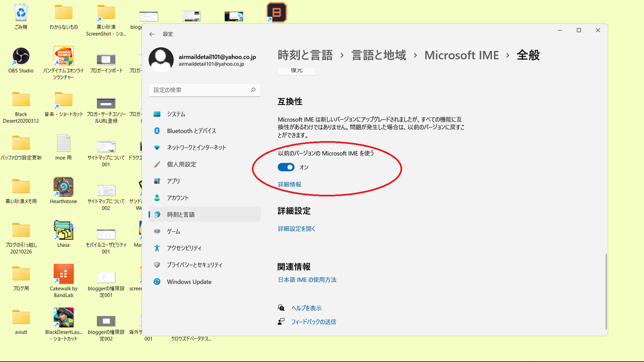Select 音楽 - ショートカット folder
Screen dimensions: 644x362
point(63,104)
